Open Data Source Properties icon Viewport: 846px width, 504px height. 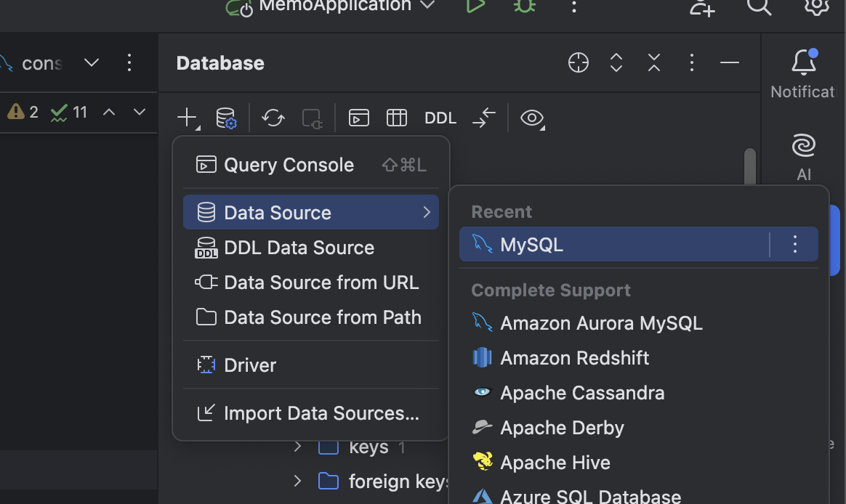point(226,118)
